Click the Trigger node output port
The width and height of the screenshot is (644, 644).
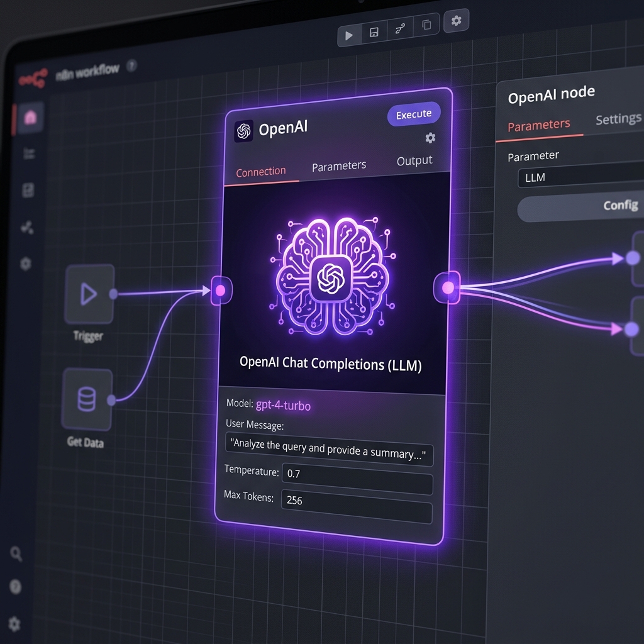tap(113, 294)
